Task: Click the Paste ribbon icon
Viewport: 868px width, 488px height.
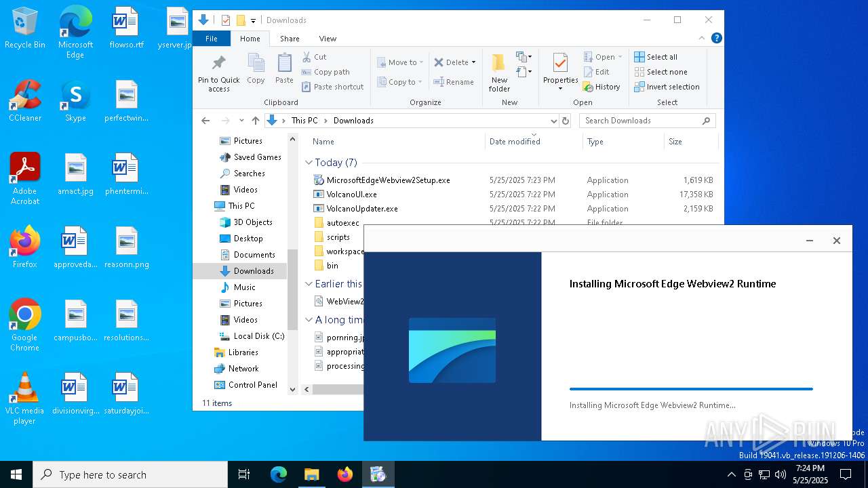Action: (x=284, y=63)
